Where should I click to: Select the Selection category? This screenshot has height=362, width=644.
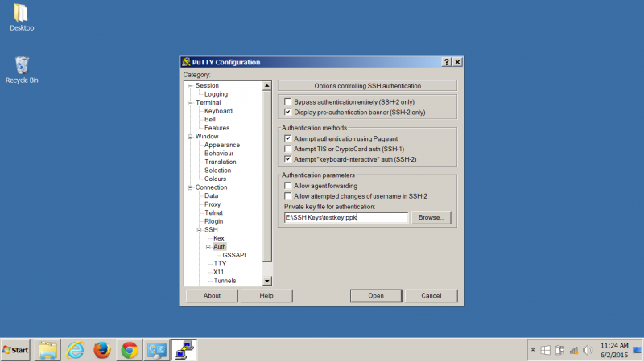tap(217, 171)
